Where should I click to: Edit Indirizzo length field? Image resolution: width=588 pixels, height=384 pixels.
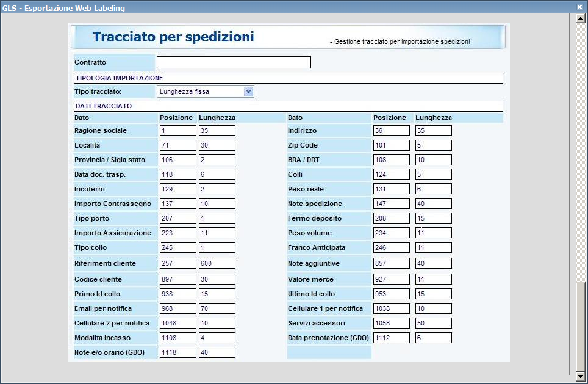(x=434, y=130)
